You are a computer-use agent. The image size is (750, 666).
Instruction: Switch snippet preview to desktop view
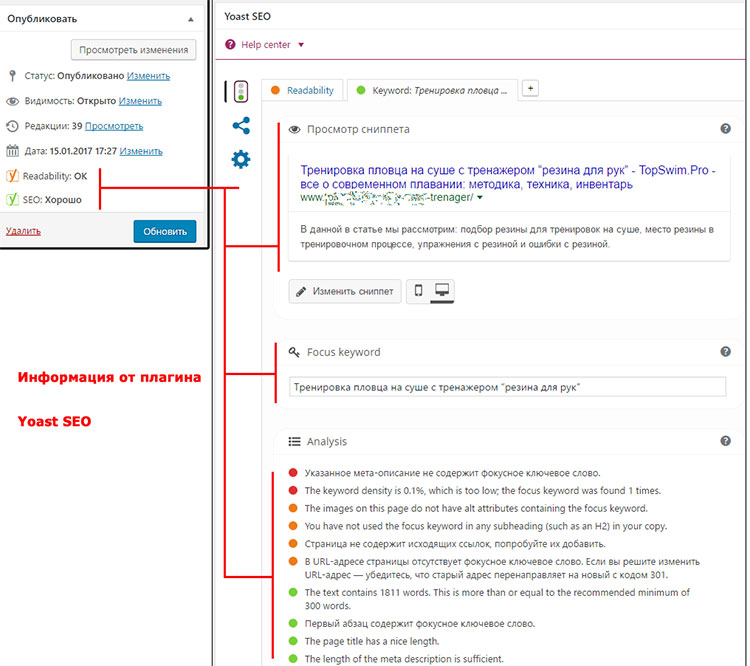442,290
